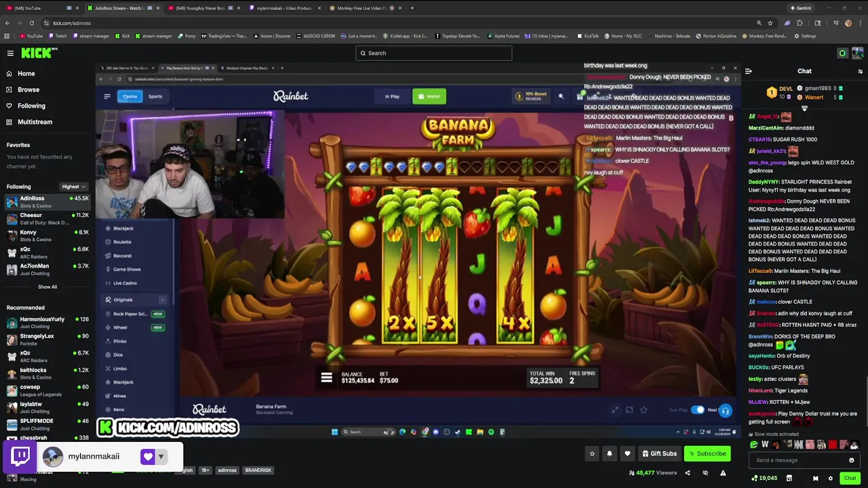
Task: Open chat identity icon beside settings gear
Action: tap(815, 478)
